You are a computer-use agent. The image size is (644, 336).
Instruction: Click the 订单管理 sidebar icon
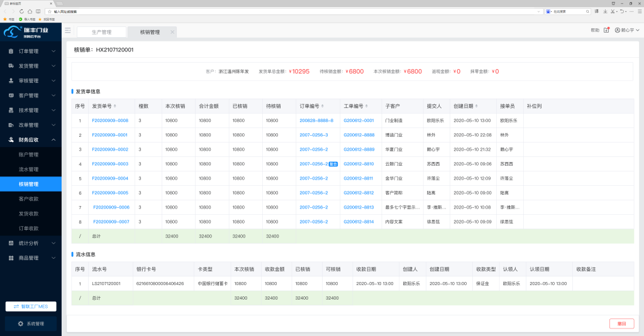click(x=11, y=51)
